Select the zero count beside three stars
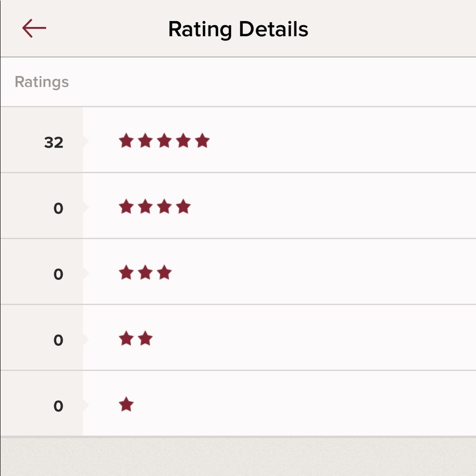This screenshot has width=476, height=476. pos(58,274)
